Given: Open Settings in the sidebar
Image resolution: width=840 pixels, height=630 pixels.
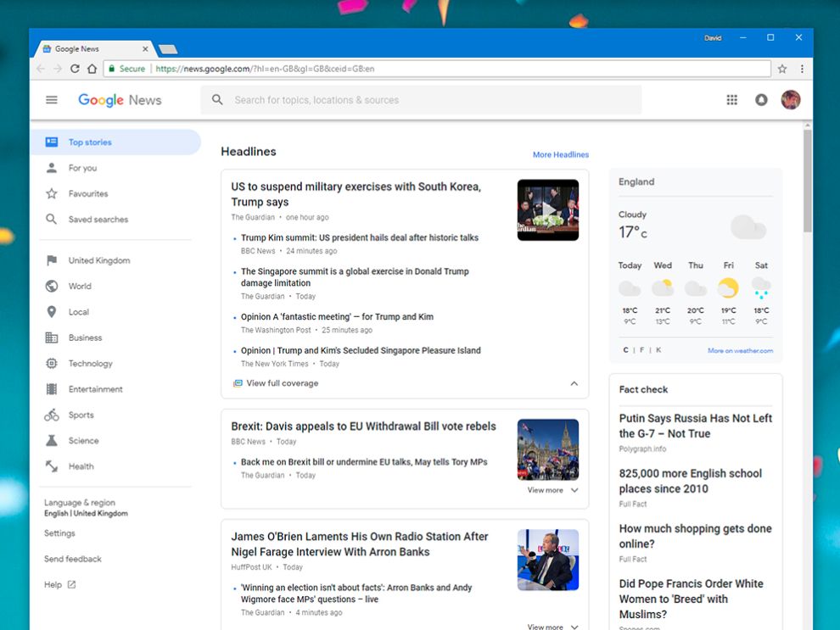Looking at the screenshot, I should [x=59, y=533].
